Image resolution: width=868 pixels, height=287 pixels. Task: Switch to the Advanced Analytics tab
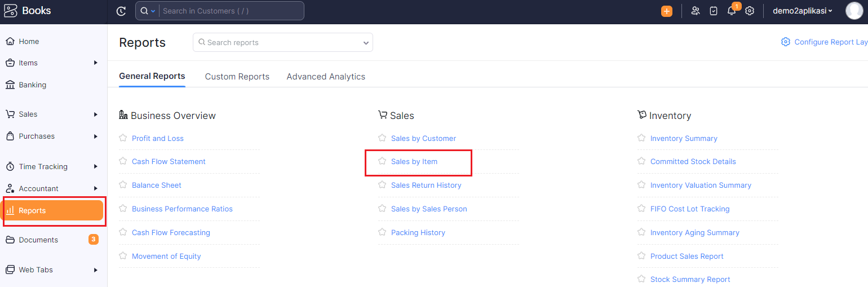tap(326, 77)
